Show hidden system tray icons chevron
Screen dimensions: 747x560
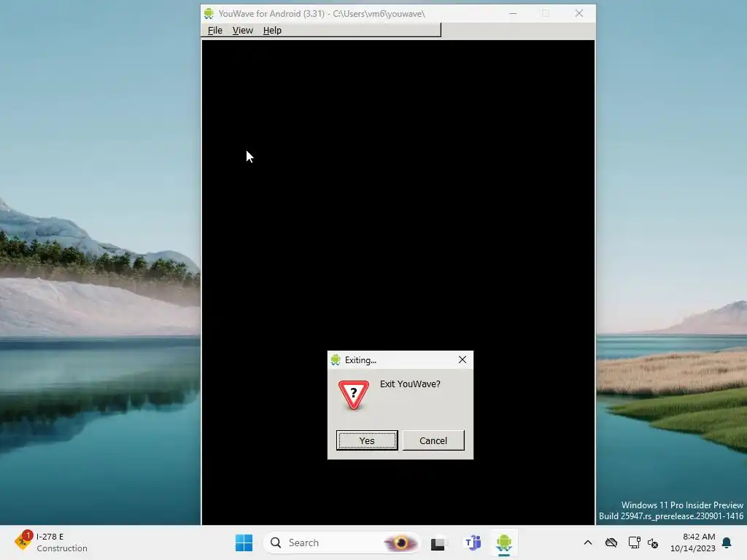click(588, 542)
